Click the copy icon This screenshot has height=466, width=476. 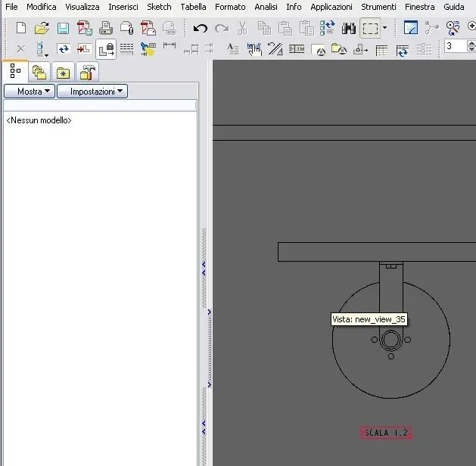coord(264,29)
